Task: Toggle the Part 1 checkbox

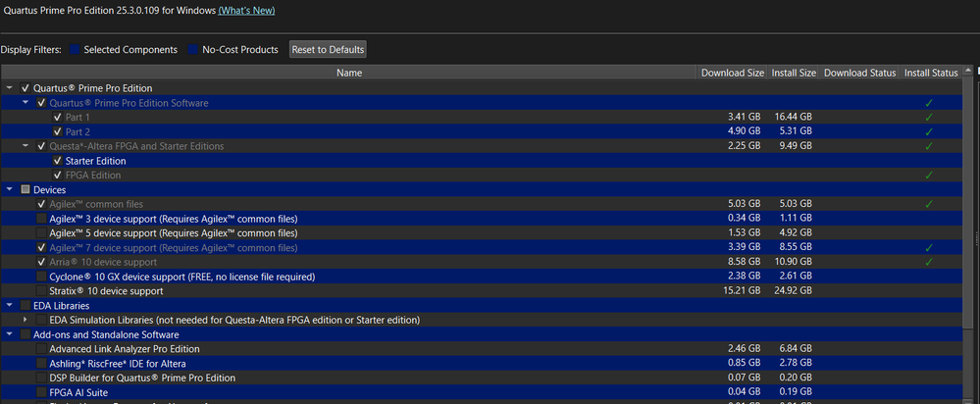Action: pyautogui.click(x=58, y=118)
